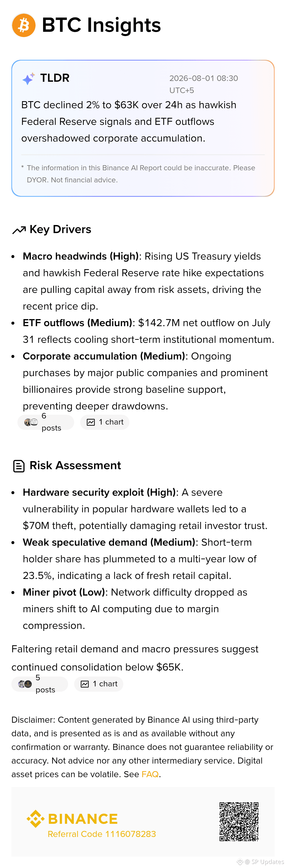Open the 5 posts pill
The image size is (286, 868).
click(40, 684)
